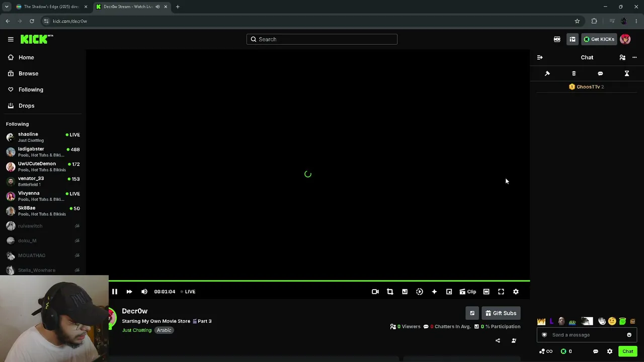Click the speech bubble icon in chat toolbar
644x362 pixels.
[x=600, y=73]
